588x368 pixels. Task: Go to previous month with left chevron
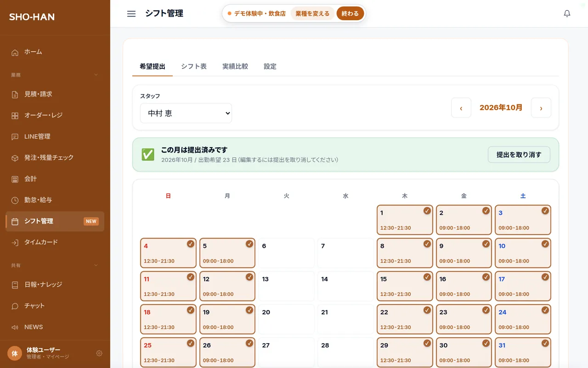coord(461,108)
